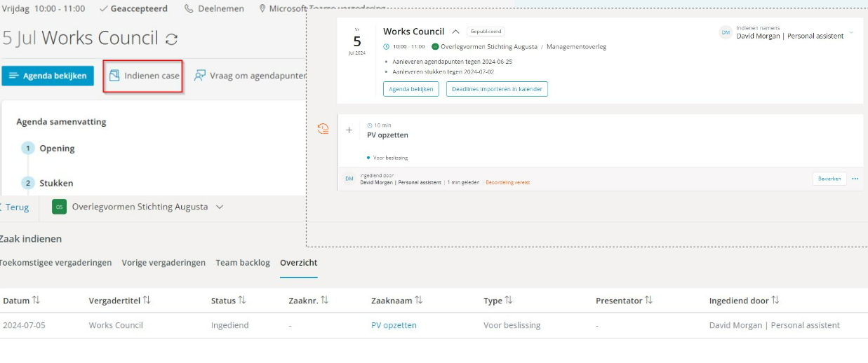Image resolution: width=868 pixels, height=363 pixels.
Task: Open the three-dots menu next to Bewerken
Action: pyautogui.click(x=855, y=179)
